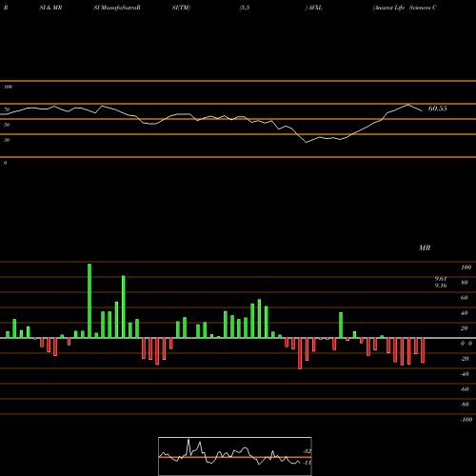Image resolution: width=476 pixels, height=476 pixels.
Task: Click the RSI line's lowest trough point
Action: coord(307,143)
